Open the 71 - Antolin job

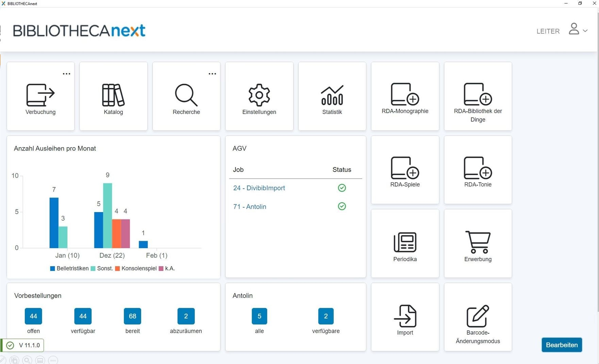coord(250,207)
